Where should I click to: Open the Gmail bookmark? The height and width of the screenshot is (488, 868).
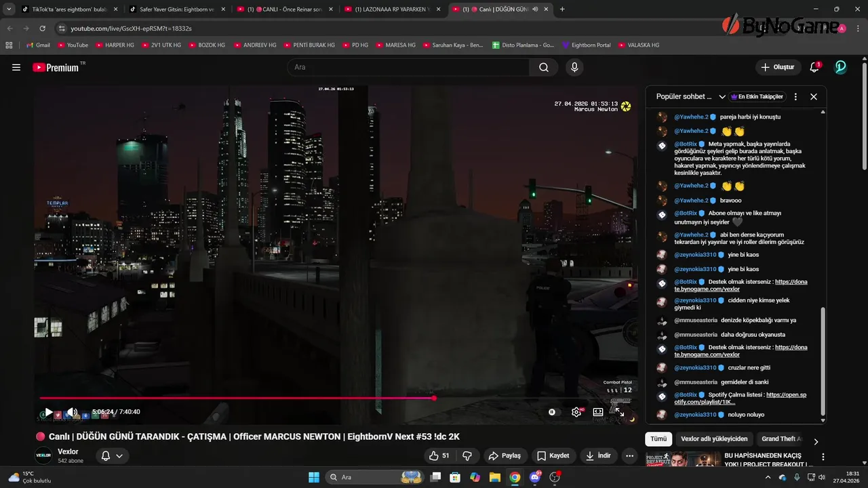point(38,45)
